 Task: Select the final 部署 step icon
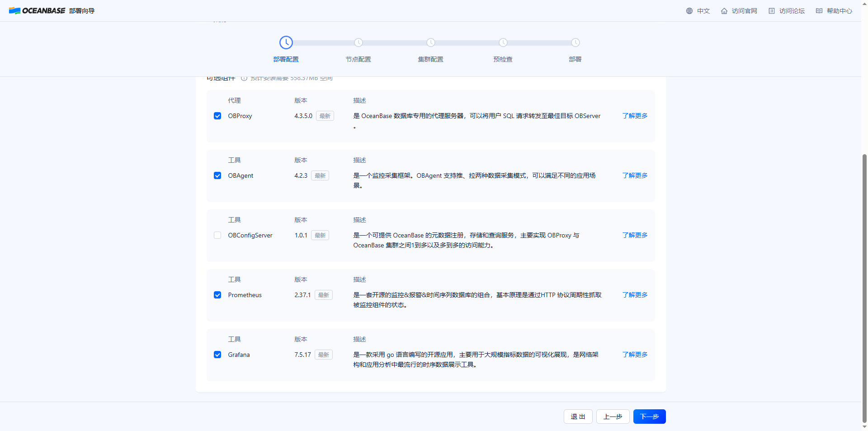(x=576, y=43)
